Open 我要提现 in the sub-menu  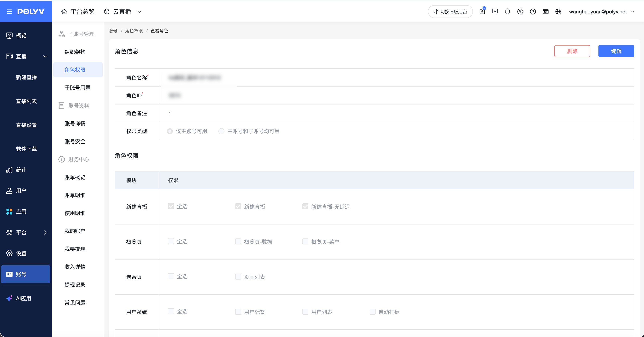pos(75,249)
